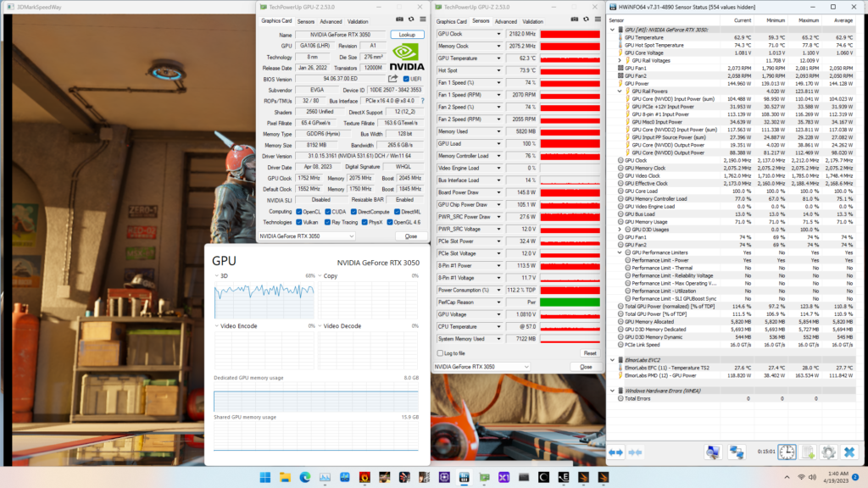Open Validation tab in Graphics Card window
Screen dimensions: 868x488
358,21
